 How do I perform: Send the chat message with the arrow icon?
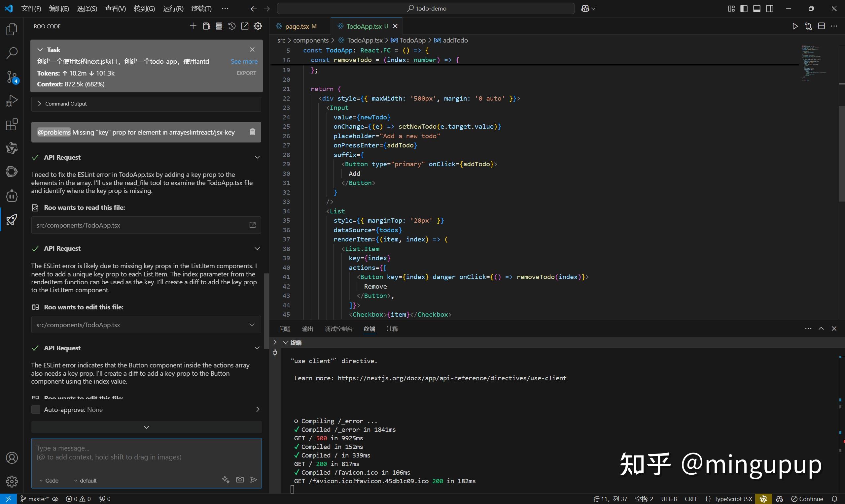pos(254,479)
